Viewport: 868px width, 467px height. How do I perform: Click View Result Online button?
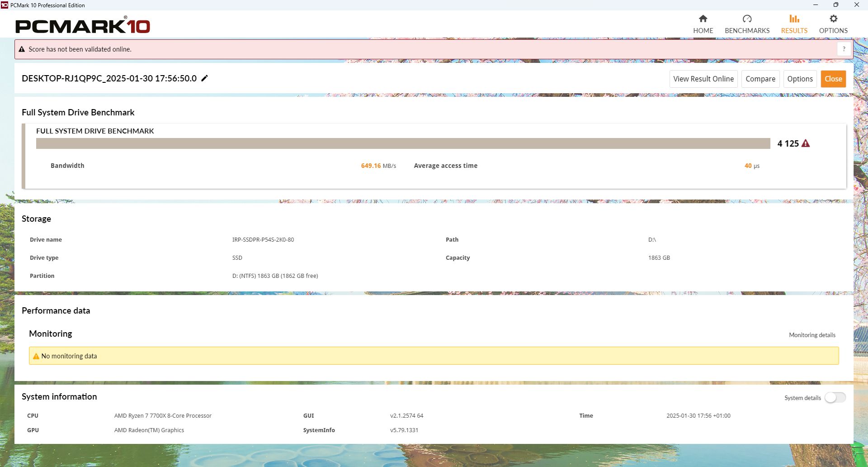pos(703,79)
